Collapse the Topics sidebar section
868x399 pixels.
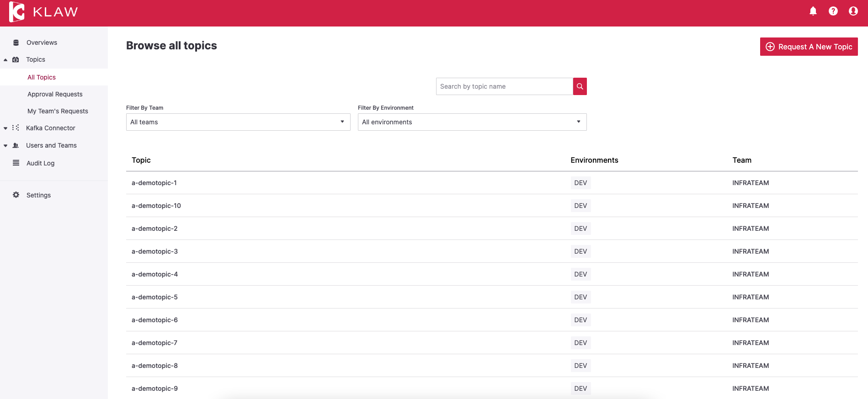click(x=5, y=60)
